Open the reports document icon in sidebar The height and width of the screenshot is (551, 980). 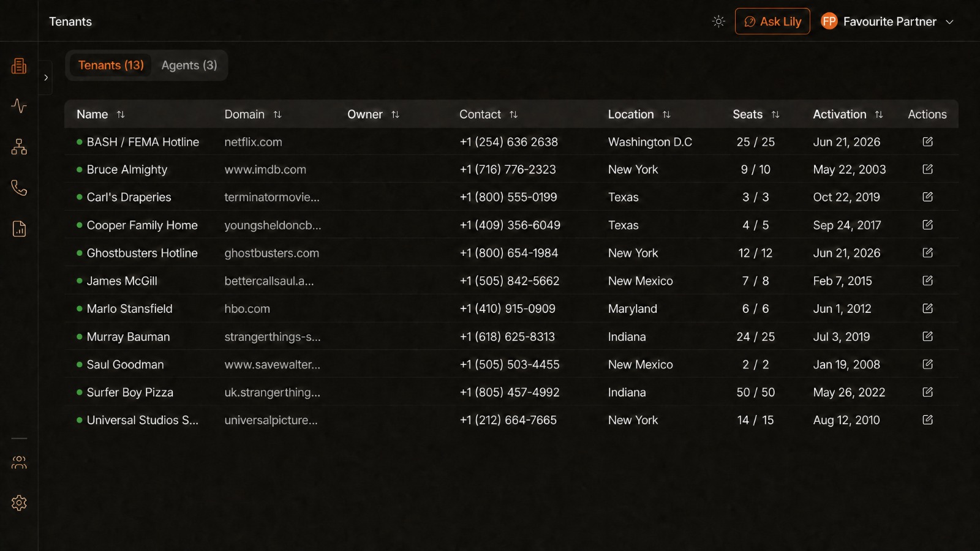coord(19,229)
